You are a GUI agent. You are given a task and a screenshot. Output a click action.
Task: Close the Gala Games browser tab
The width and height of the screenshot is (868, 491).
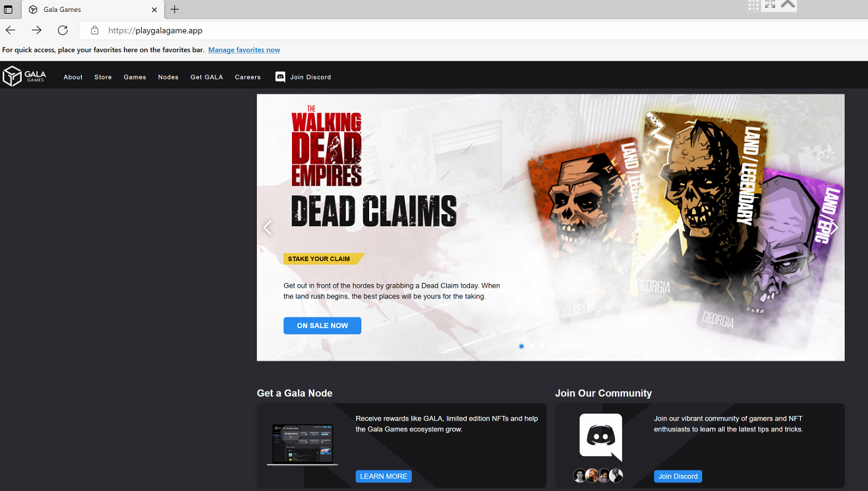(x=155, y=10)
